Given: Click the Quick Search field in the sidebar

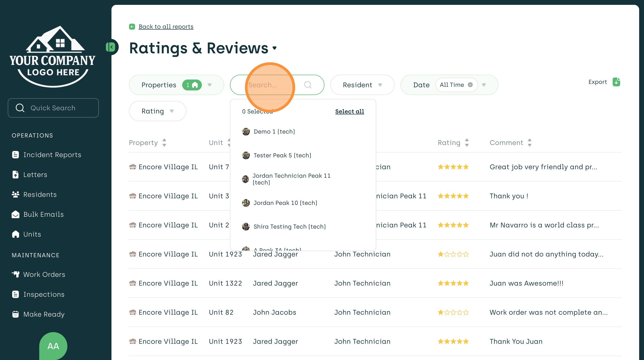Looking at the screenshot, I should point(53,108).
